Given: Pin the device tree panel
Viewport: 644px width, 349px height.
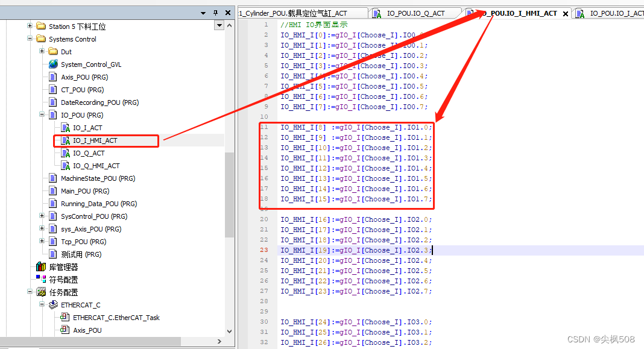Looking at the screenshot, I should pos(216,13).
